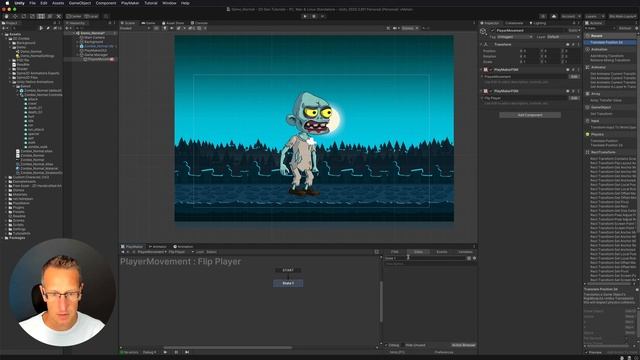Toggle the first PlayMakerFSM component checkbox
640x360 pixels.
[x=491, y=70]
